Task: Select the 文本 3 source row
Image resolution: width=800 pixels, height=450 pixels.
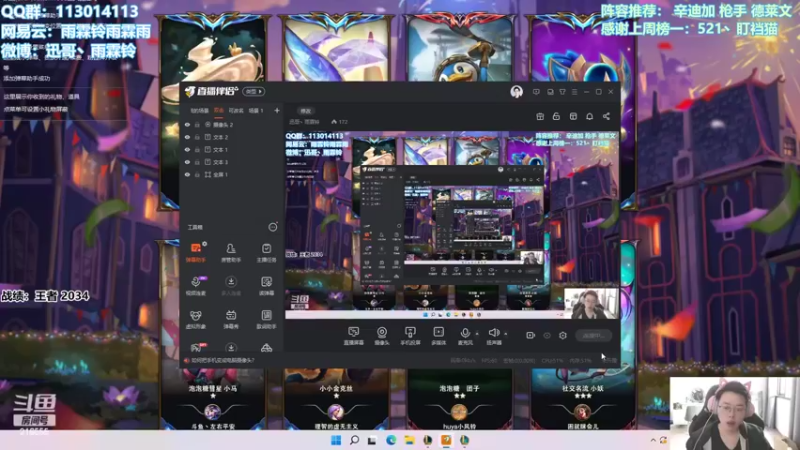Action: coord(232,162)
